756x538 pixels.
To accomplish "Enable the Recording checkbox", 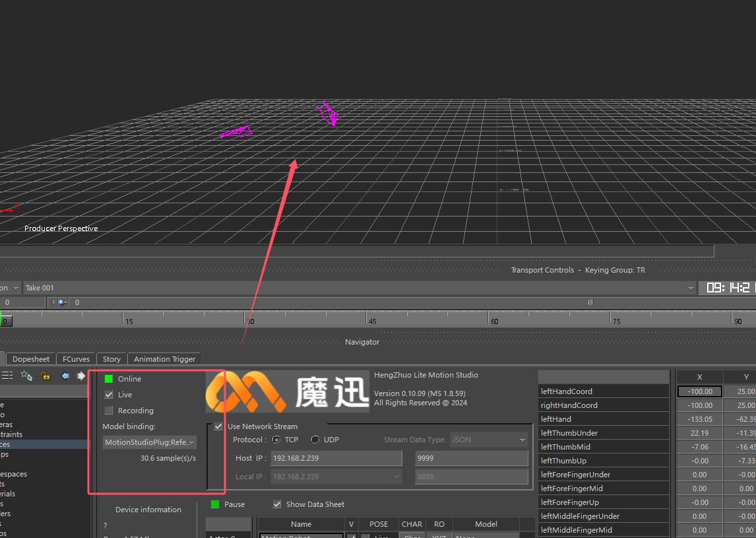I will pyautogui.click(x=109, y=411).
